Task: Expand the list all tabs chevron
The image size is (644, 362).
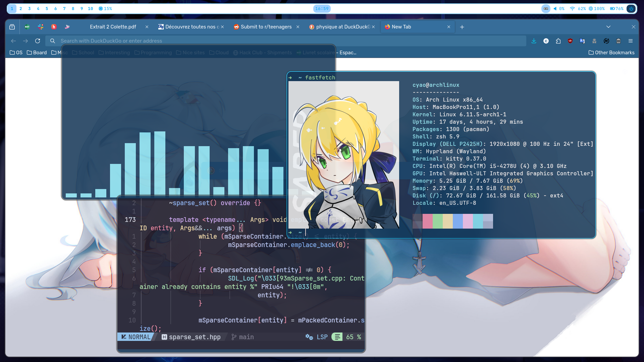Action: point(608,27)
